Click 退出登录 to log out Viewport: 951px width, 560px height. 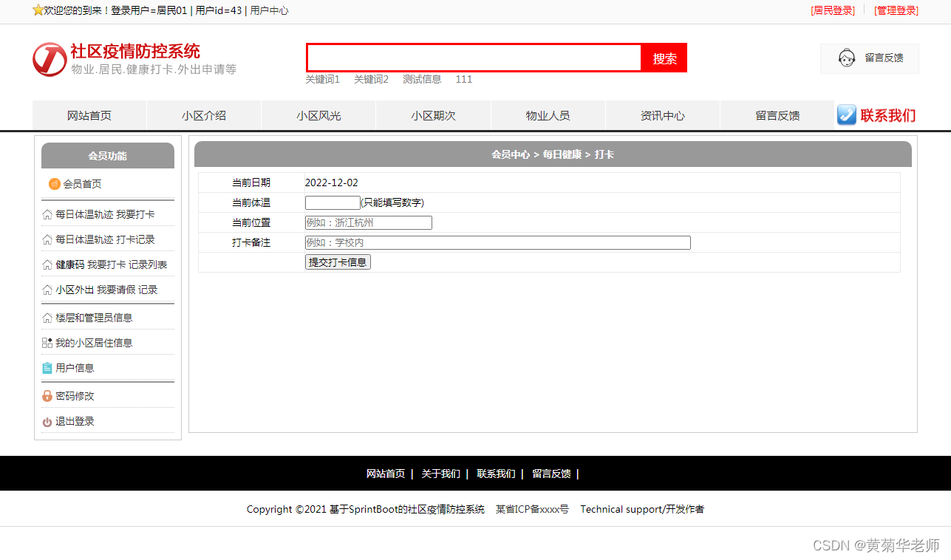75,422
